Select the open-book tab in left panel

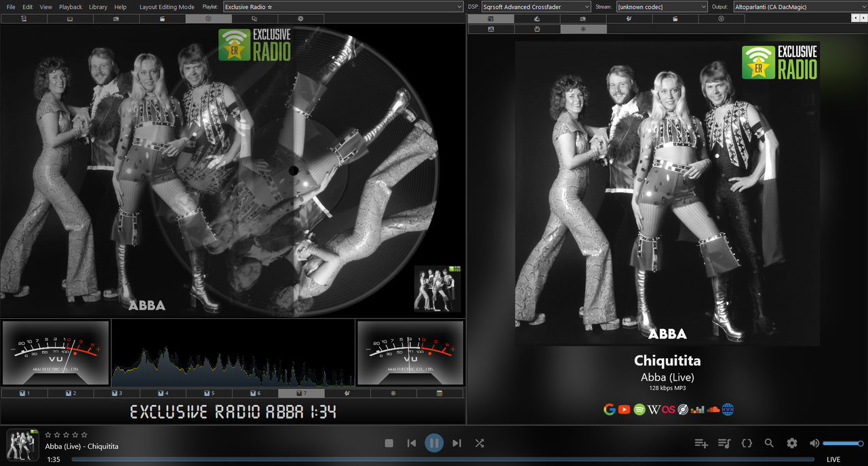70,19
